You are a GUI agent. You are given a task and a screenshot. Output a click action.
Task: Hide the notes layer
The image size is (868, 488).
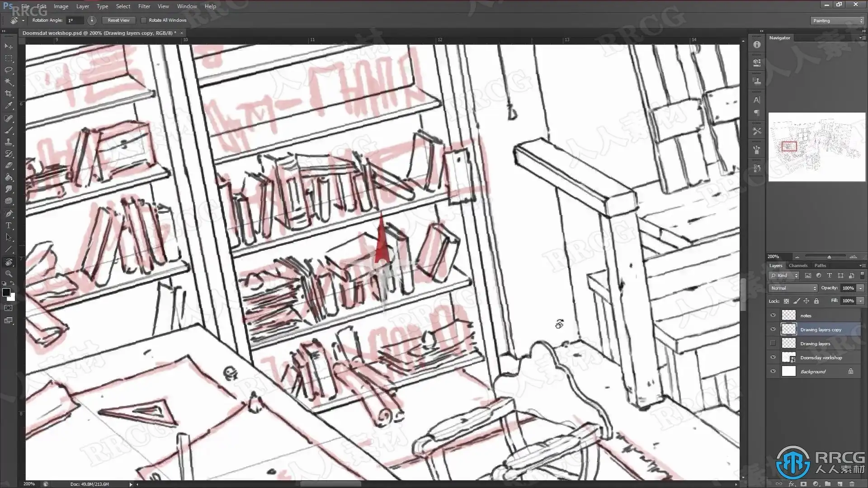click(x=773, y=315)
